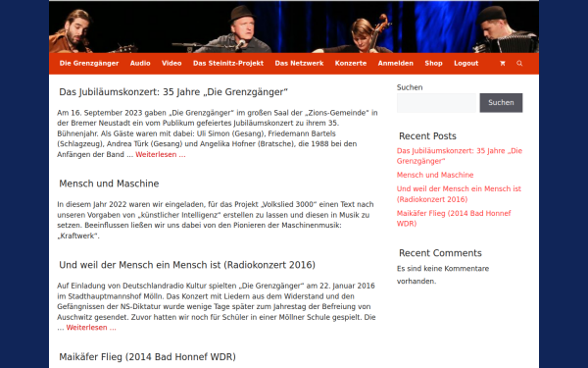The height and width of the screenshot is (368, 588).
Task: Open Und weil der Mensch link in Recent Posts
Action: (x=459, y=194)
